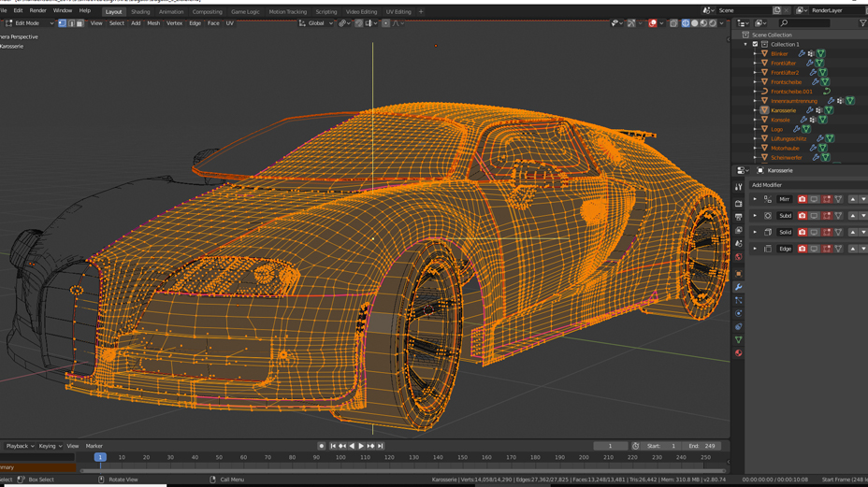This screenshot has width=868, height=487.
Task: Select the Karosserie object in outliner
Action: pos(783,110)
